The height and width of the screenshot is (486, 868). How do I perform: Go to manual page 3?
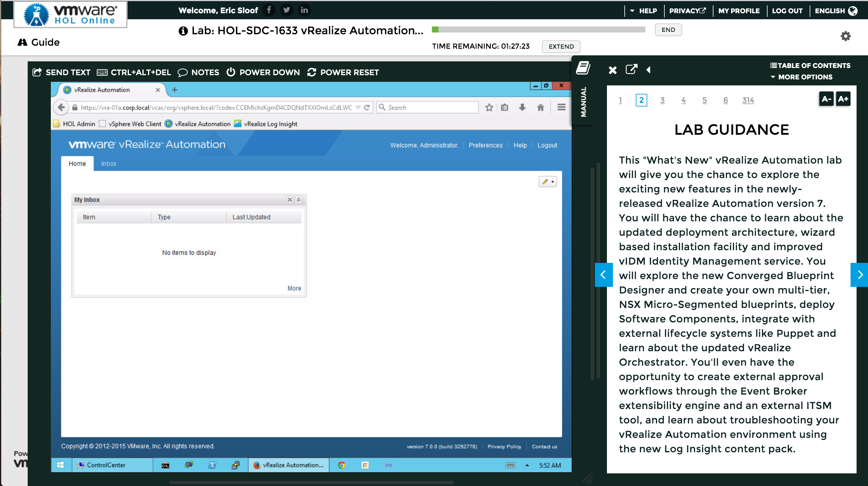point(663,100)
